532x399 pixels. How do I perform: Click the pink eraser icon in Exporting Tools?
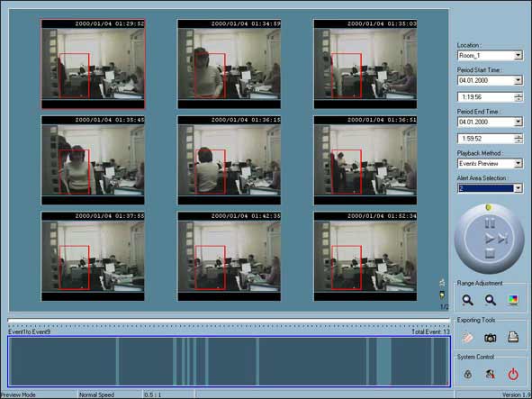point(467,338)
